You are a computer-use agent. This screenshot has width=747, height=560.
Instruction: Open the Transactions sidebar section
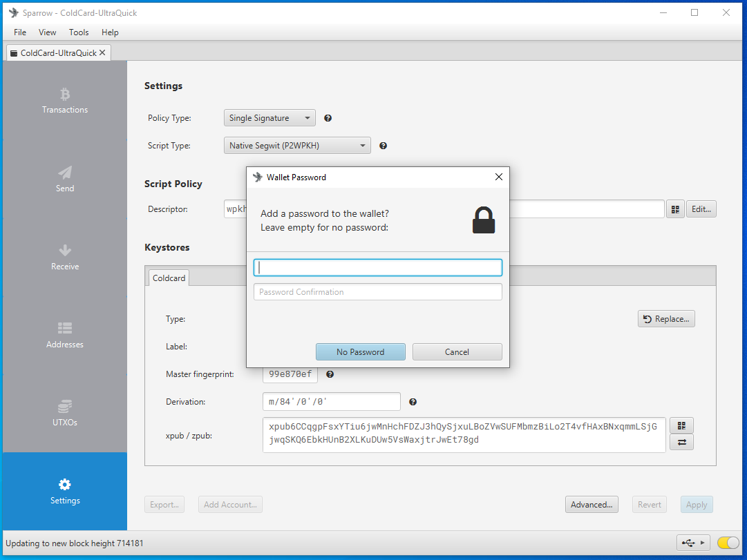point(65,101)
